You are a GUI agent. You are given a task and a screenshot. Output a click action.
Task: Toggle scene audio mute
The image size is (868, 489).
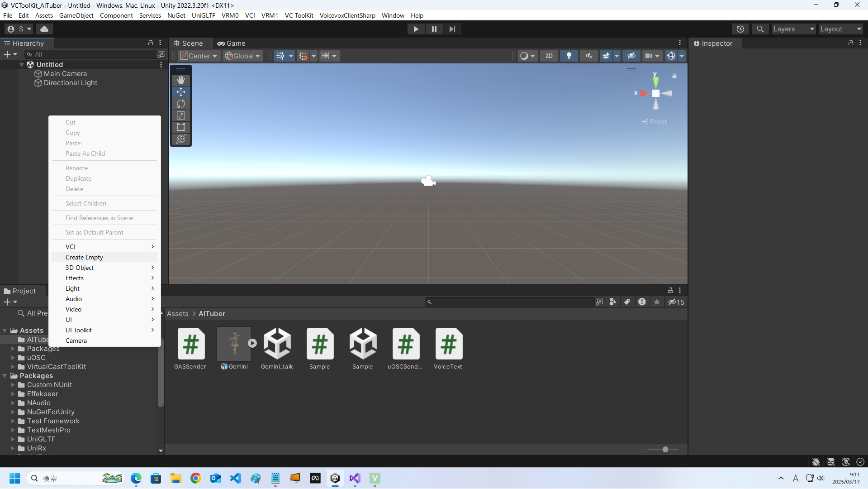pyautogui.click(x=589, y=56)
